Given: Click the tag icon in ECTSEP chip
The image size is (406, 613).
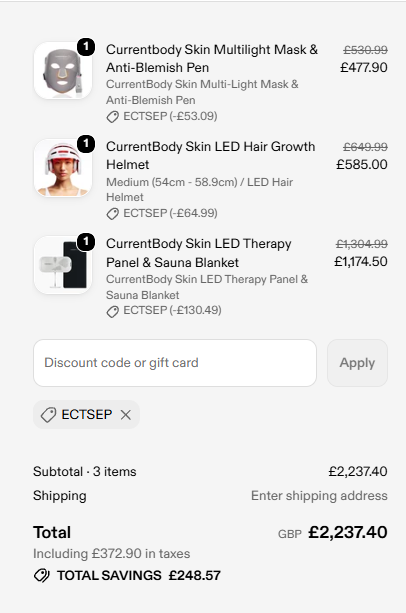Looking at the screenshot, I should [48, 415].
